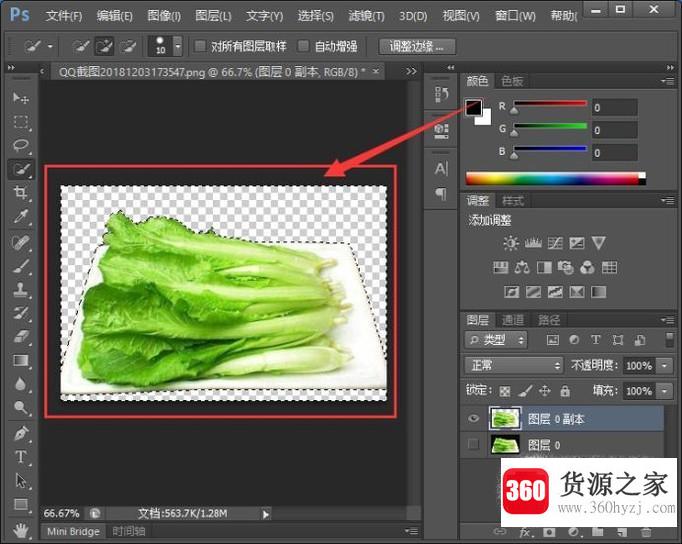Open the 图层 panel flyout menu

(x=668, y=320)
